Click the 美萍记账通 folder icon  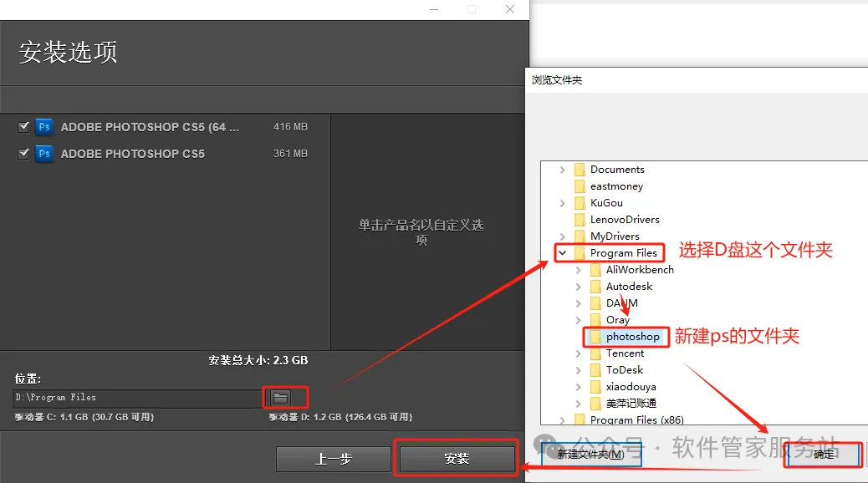click(595, 403)
